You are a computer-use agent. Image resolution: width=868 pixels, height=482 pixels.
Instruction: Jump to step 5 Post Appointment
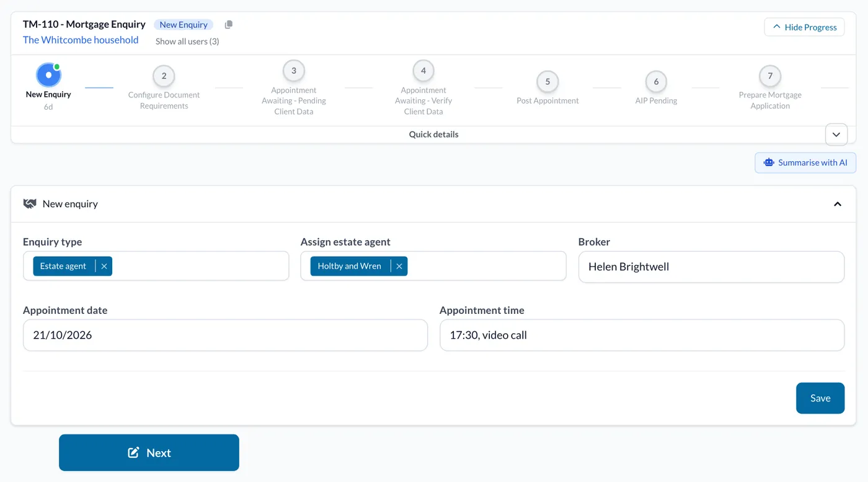(547, 82)
